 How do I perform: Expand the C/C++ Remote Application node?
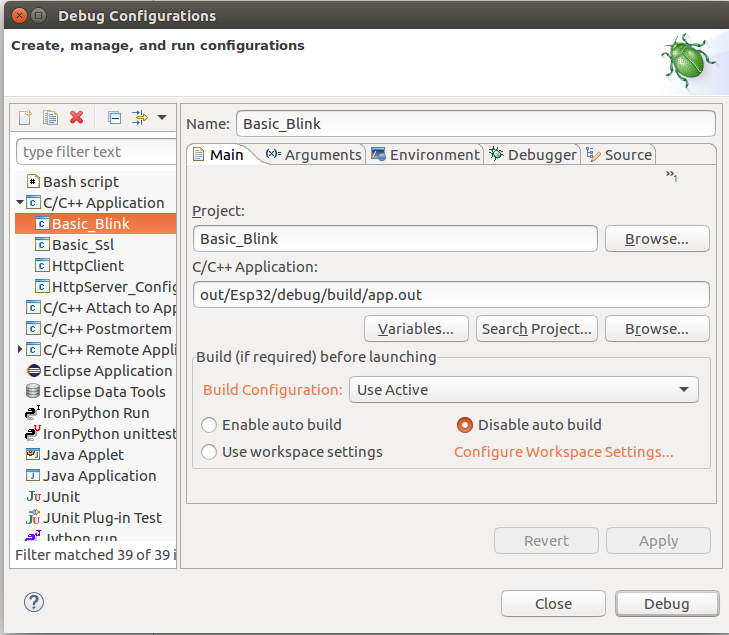20,350
